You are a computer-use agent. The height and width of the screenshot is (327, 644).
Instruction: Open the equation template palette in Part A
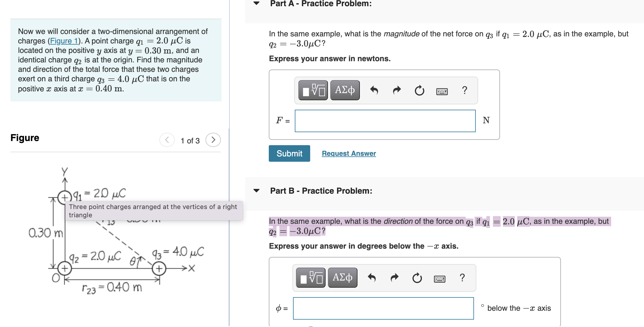point(313,90)
